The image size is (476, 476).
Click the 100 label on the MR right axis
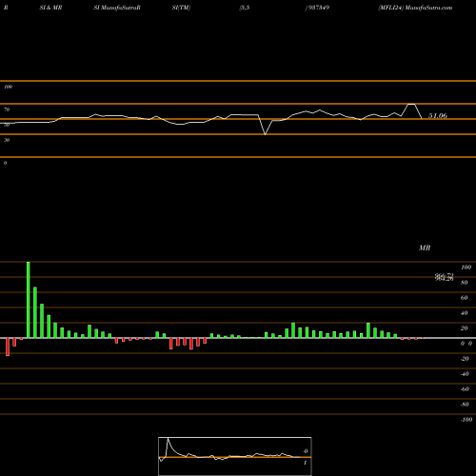point(466,268)
